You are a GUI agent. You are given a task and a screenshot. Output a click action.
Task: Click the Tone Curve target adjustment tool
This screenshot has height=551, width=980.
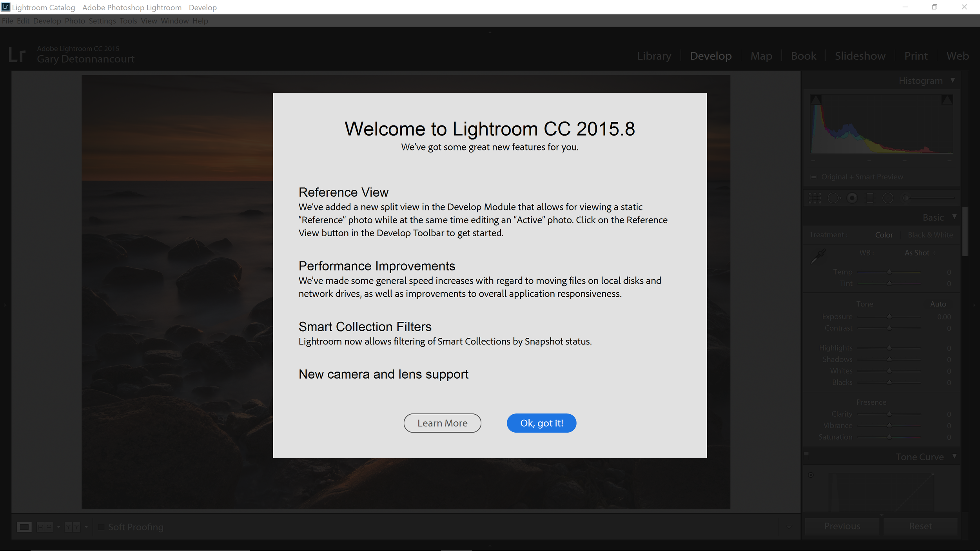[x=811, y=475]
